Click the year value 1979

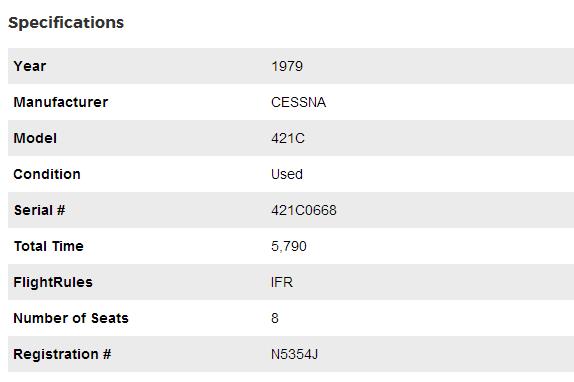[x=287, y=66]
